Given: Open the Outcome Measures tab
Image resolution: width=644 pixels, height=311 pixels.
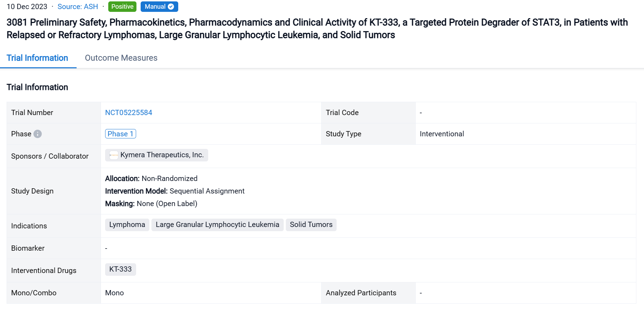Looking at the screenshot, I should click(x=121, y=58).
